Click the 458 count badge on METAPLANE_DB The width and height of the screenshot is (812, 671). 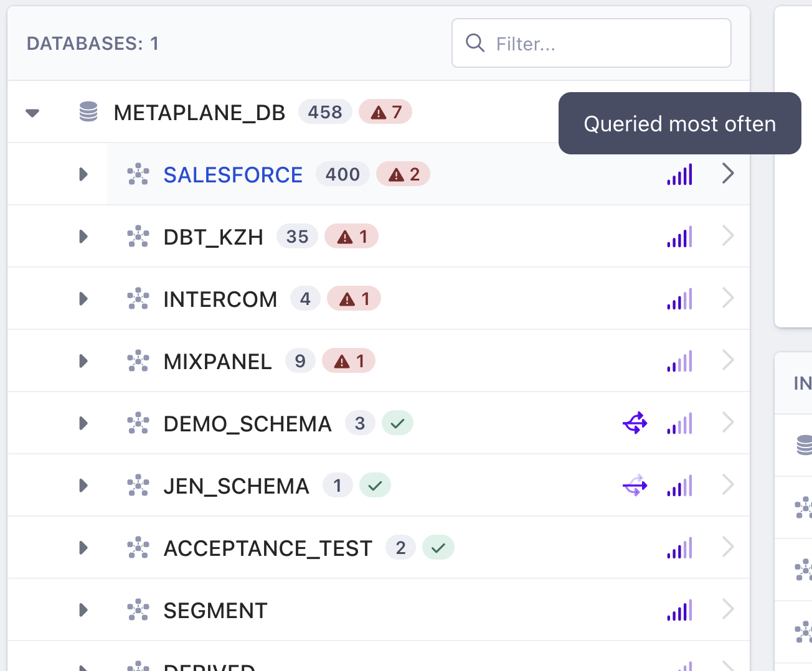[x=325, y=112]
